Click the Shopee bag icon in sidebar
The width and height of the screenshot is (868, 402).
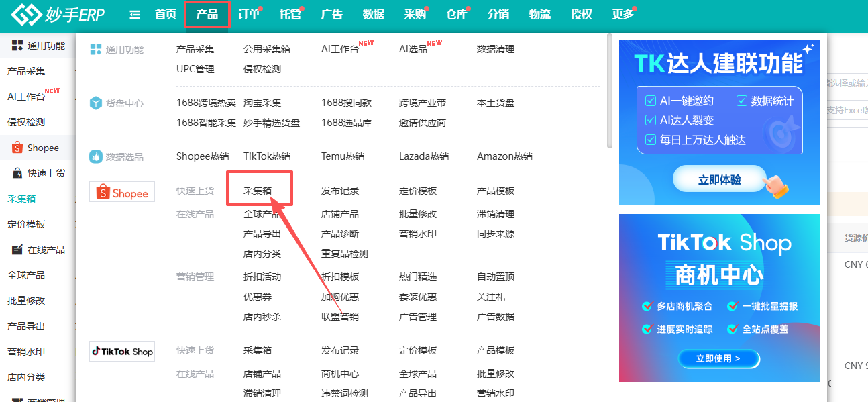coord(17,148)
